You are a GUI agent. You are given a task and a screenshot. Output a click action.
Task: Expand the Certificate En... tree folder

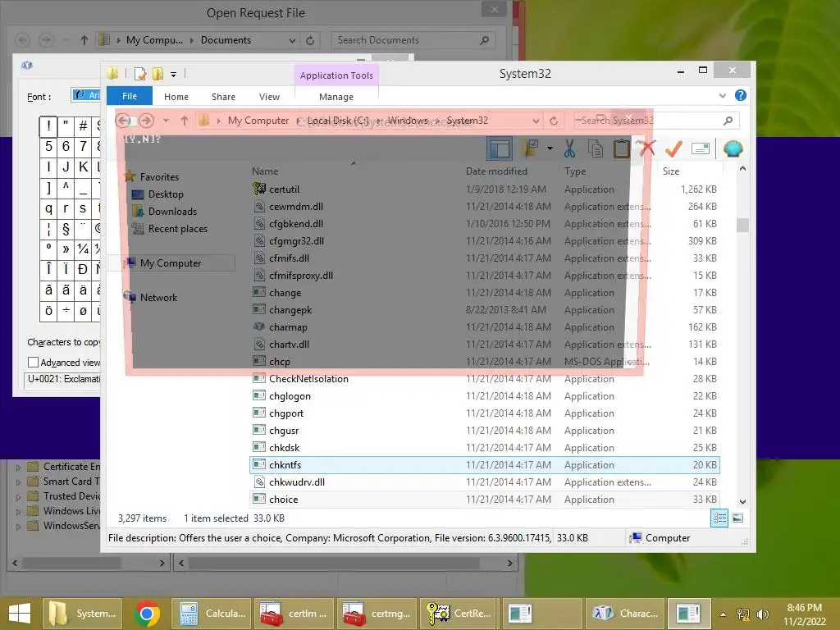pyautogui.click(x=18, y=467)
